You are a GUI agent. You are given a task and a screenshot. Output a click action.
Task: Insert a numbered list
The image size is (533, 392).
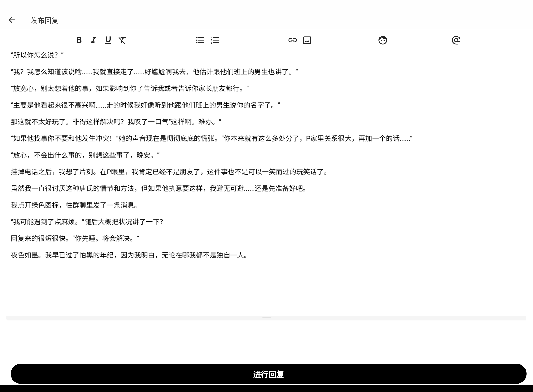(x=215, y=40)
